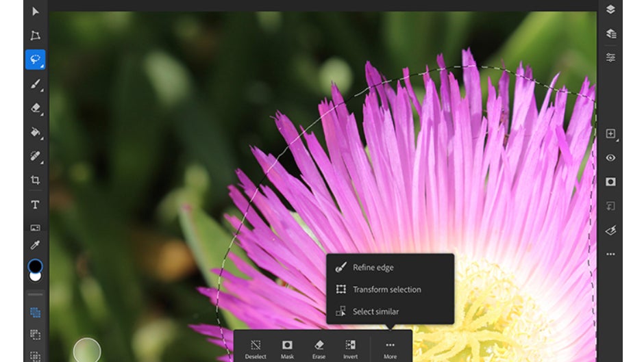Open the white background color swatch
Viewport: 644px width, 362px height.
click(36, 277)
